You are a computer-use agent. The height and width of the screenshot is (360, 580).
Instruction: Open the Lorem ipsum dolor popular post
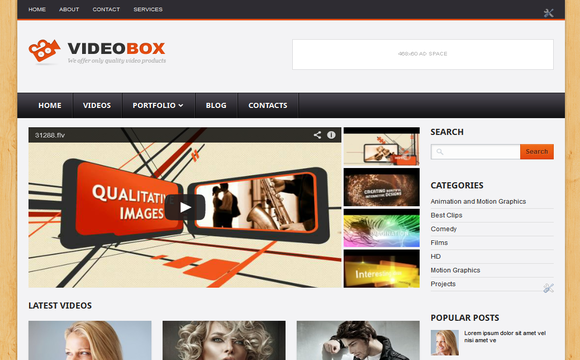point(505,337)
